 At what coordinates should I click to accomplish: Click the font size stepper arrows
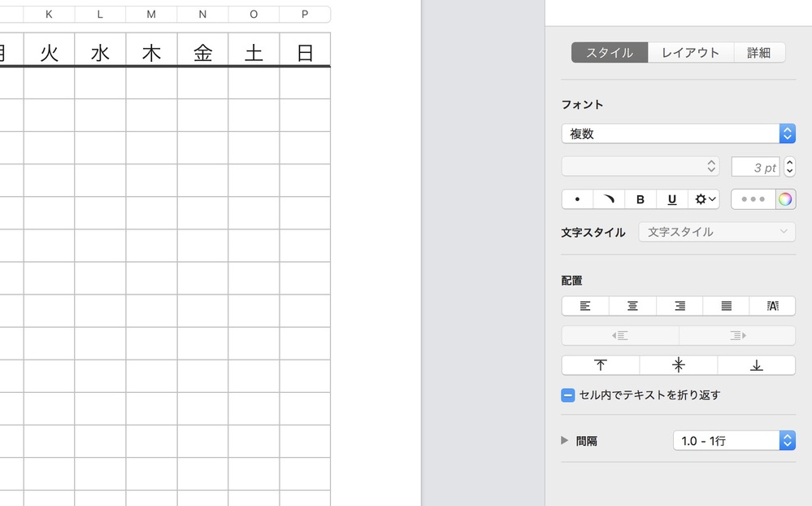789,167
